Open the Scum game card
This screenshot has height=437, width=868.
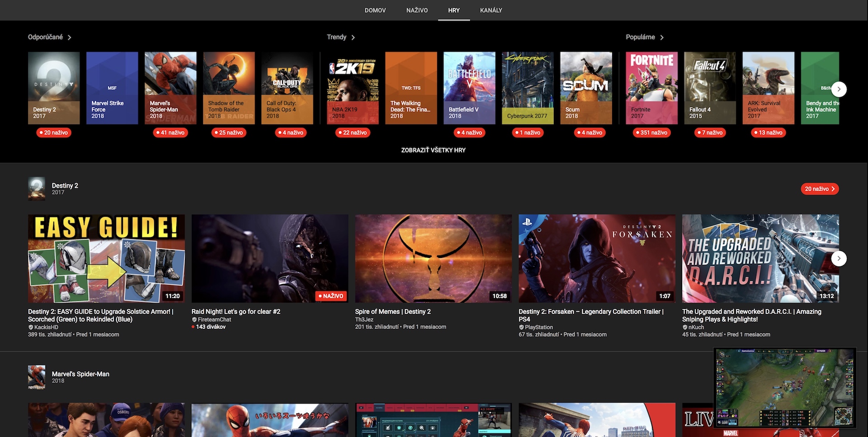[x=586, y=88]
